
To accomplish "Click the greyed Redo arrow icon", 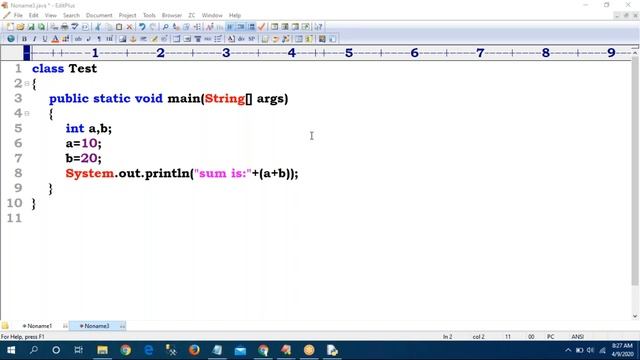I will (153, 27).
